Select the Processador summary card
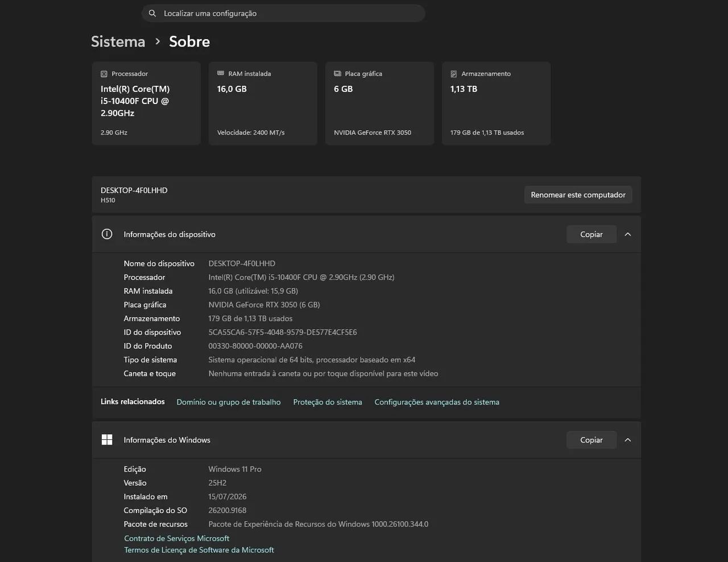The height and width of the screenshot is (562, 728). pos(146,103)
